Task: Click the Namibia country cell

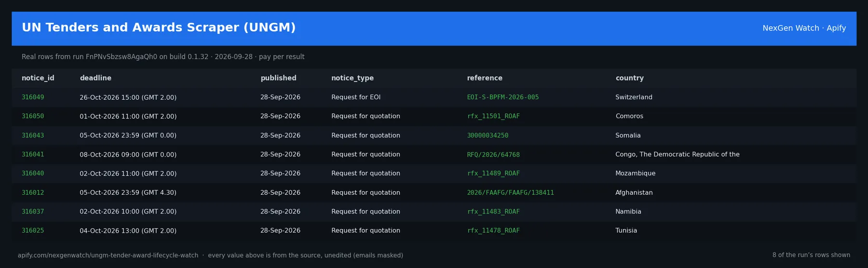Action: click(x=628, y=212)
